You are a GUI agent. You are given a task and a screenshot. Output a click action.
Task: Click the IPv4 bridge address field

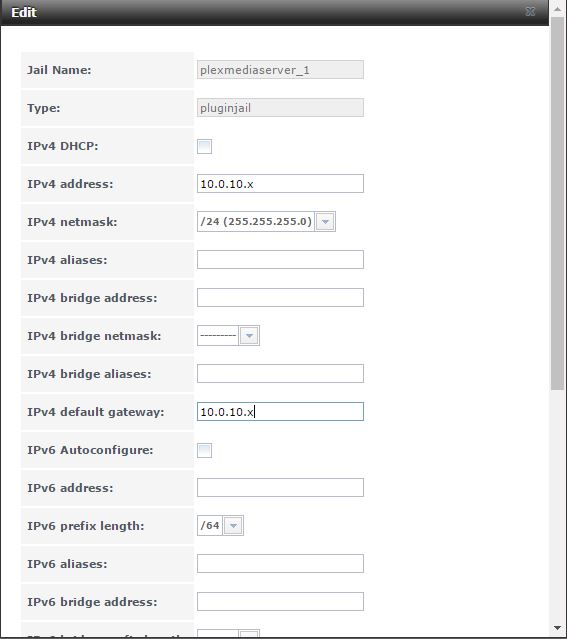(280, 297)
